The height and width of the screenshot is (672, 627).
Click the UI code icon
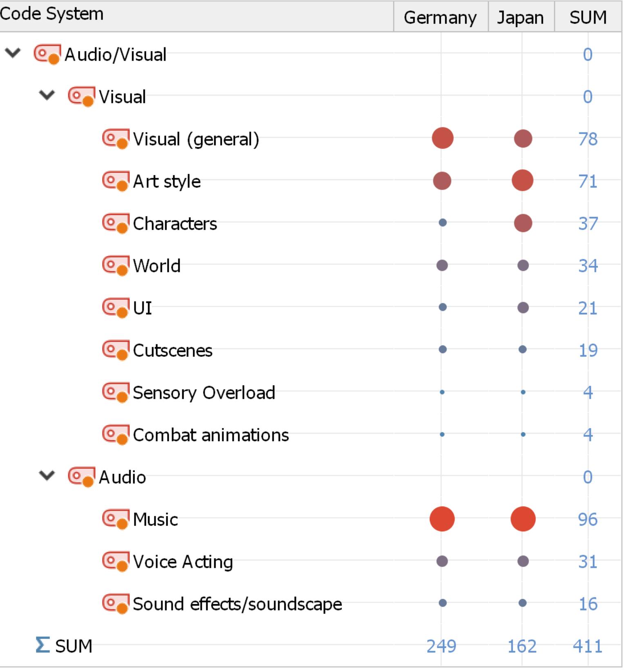coord(115,308)
